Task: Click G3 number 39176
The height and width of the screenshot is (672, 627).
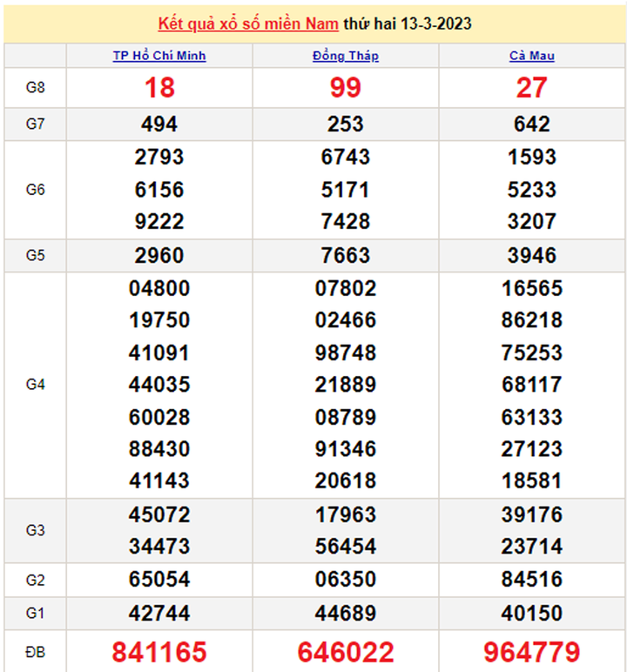Action: tap(532, 514)
